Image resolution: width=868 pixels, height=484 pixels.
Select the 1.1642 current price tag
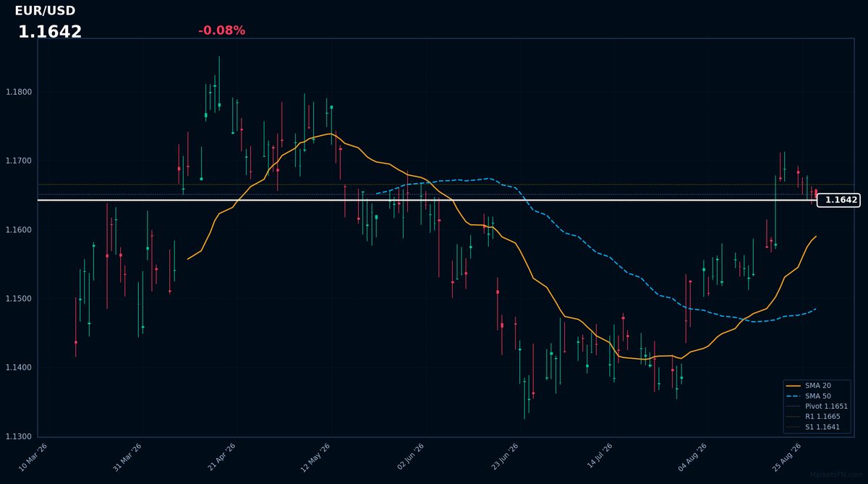[x=838, y=200]
